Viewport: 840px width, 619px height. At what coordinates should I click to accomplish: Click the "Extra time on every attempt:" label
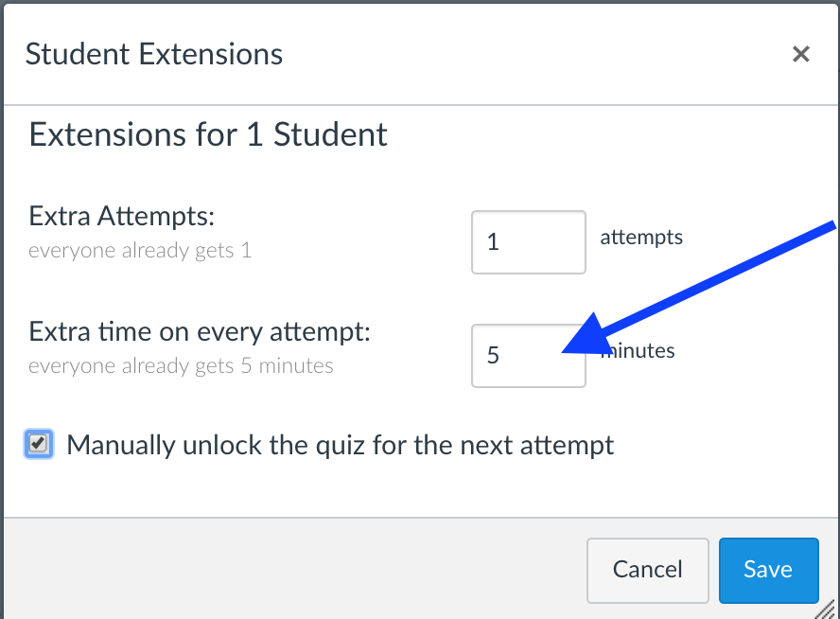(200, 332)
